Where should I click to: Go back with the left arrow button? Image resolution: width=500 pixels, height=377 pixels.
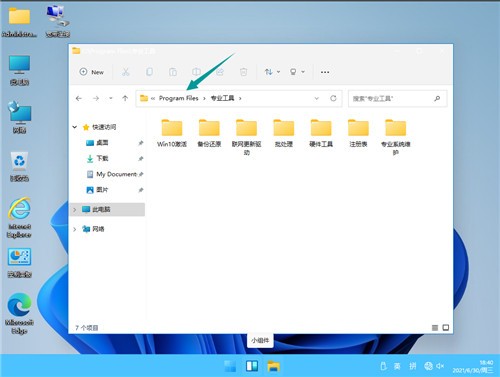coord(79,98)
